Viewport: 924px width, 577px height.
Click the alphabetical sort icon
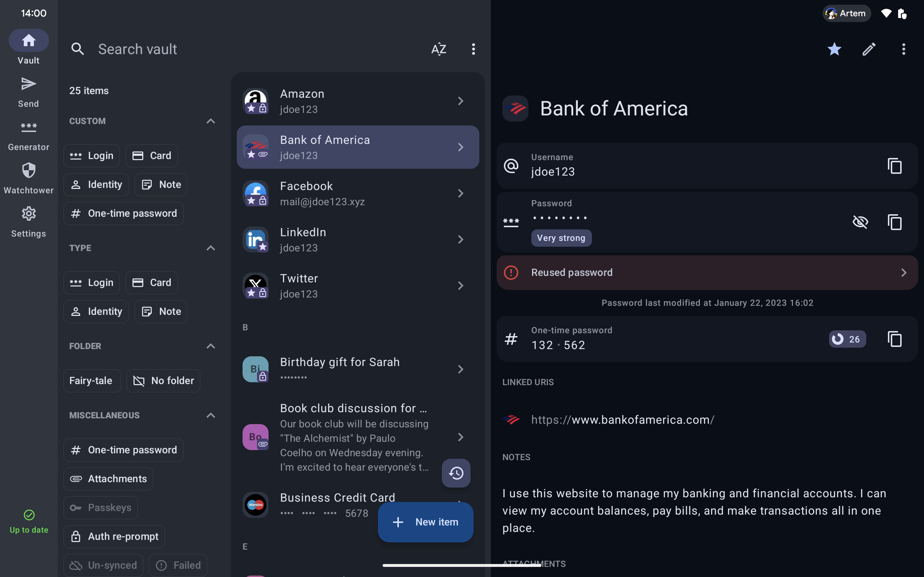pos(439,49)
